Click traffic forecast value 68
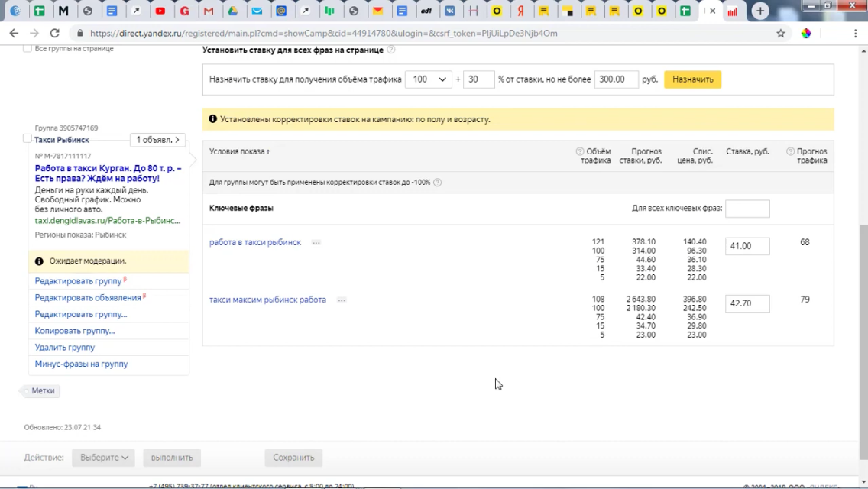The image size is (868, 489). (x=805, y=242)
